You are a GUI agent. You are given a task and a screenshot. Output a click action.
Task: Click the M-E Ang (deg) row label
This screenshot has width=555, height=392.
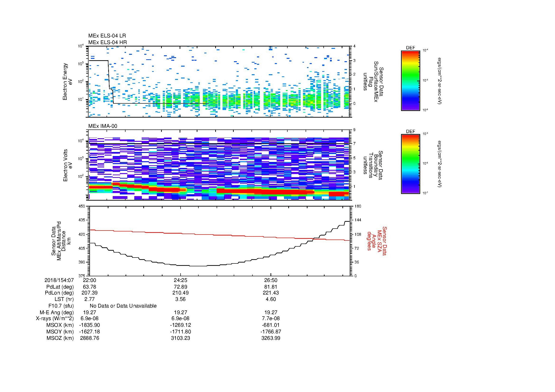point(56,313)
